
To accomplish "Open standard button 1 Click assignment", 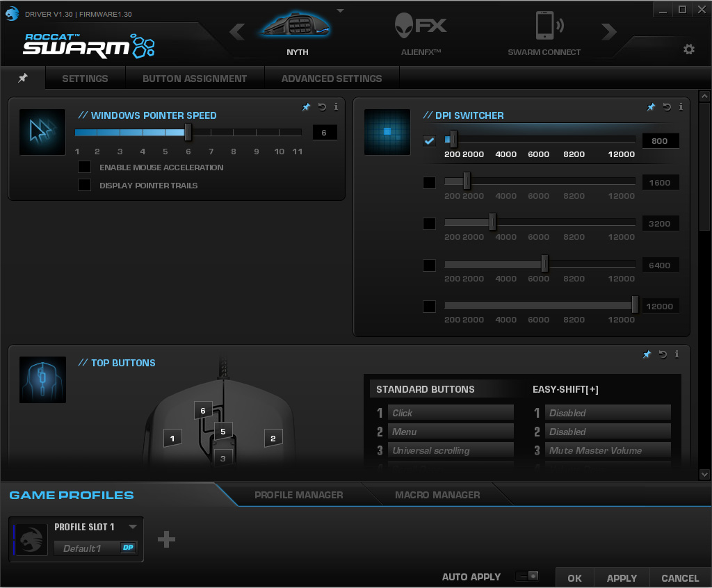I will click(x=451, y=413).
